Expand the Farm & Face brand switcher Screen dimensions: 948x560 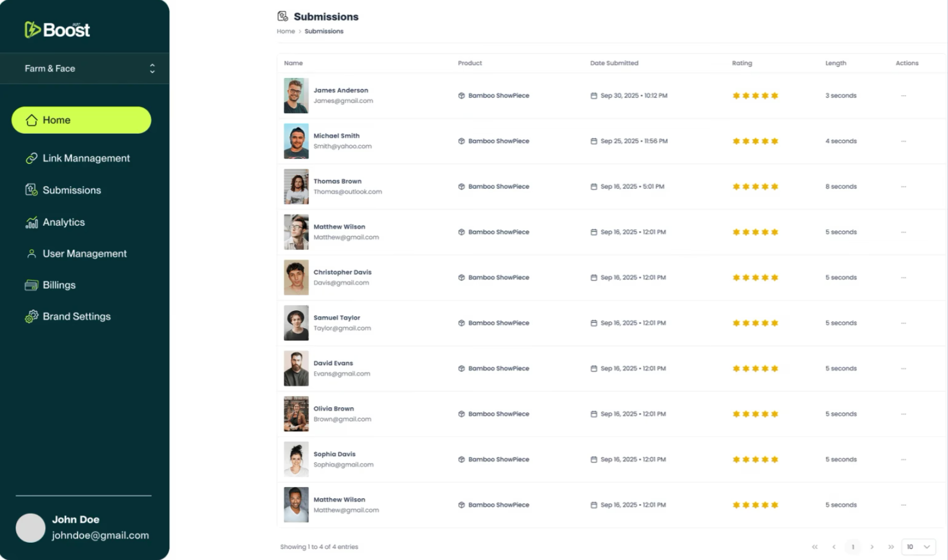pyautogui.click(x=152, y=69)
